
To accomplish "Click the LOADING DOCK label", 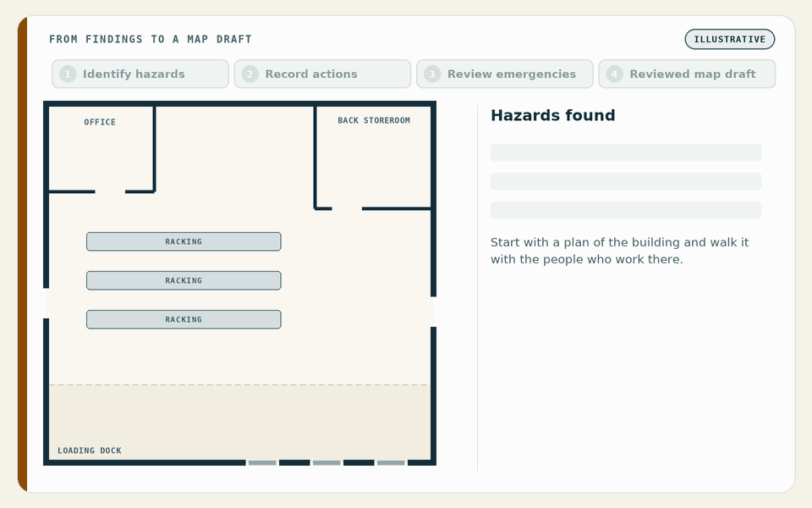I will click(x=90, y=450).
